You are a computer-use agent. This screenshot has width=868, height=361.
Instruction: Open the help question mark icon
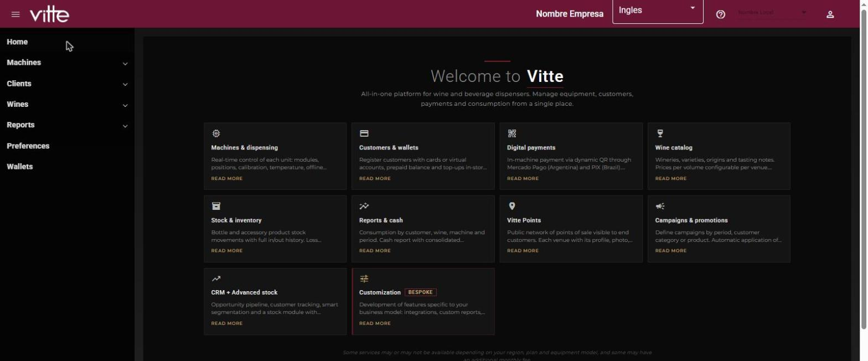pos(720,14)
